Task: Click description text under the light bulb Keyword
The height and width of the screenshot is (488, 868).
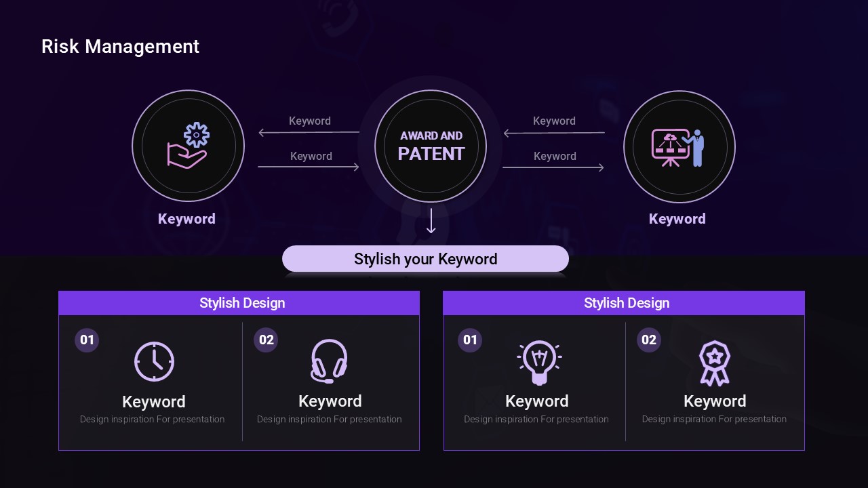Action: pos(536,420)
